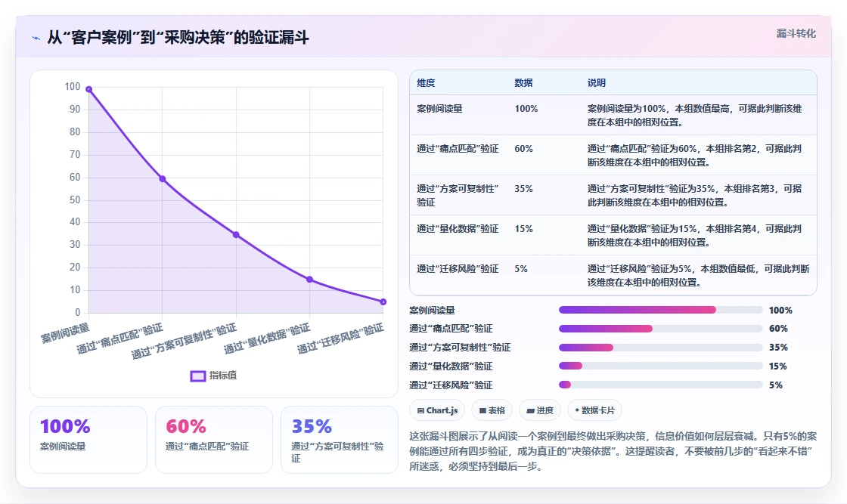This screenshot has width=847, height=504.
Task: Click the table row name 通过“迁移风险”验证
Action: coord(458,268)
